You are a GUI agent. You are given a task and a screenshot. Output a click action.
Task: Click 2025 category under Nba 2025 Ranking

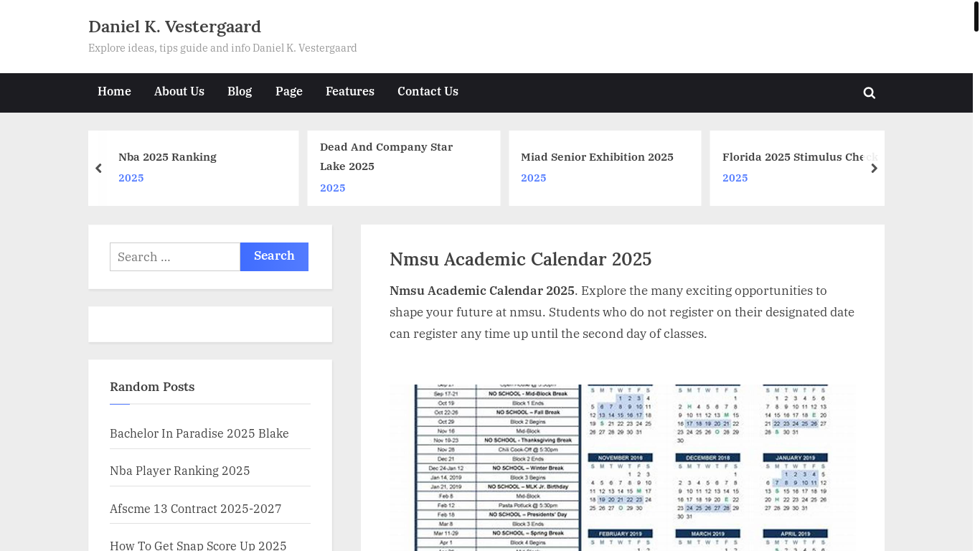[131, 178]
